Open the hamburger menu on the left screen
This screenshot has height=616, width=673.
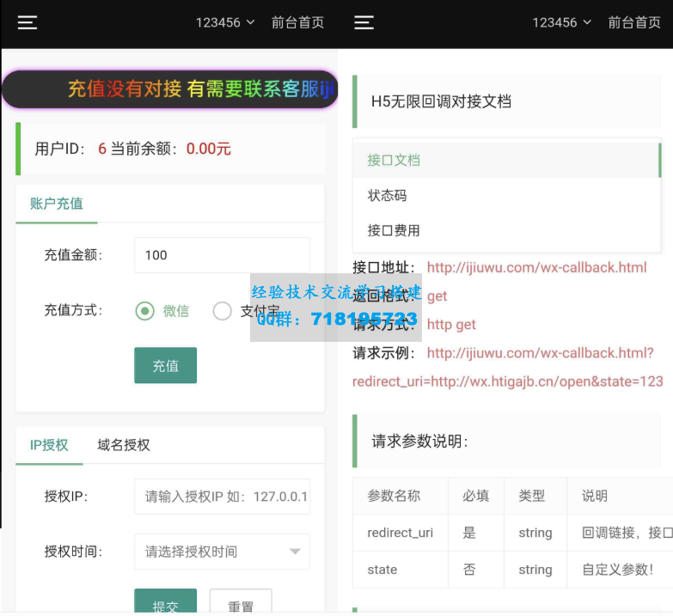[x=28, y=22]
